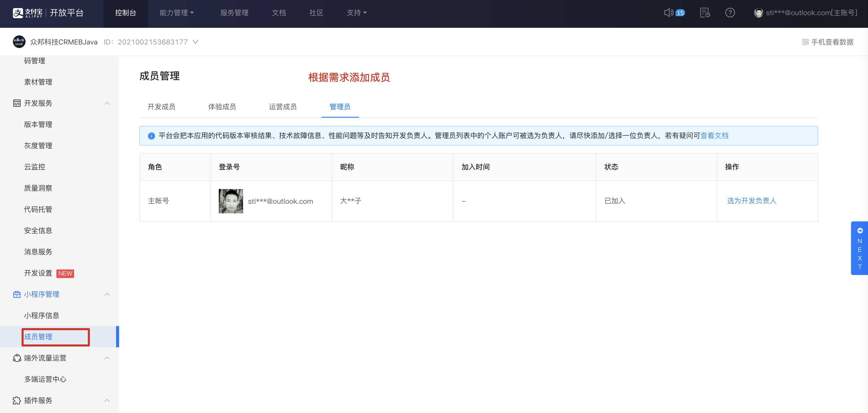Switch to the 体验成员 tab
Viewport: 868px width, 413px height.
click(x=222, y=107)
